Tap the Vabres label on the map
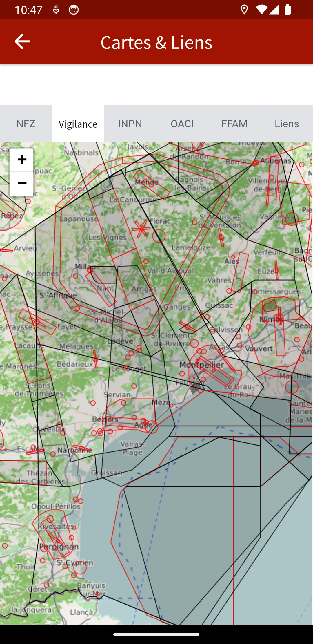Viewport: 313px width, 644px height. [x=219, y=280]
